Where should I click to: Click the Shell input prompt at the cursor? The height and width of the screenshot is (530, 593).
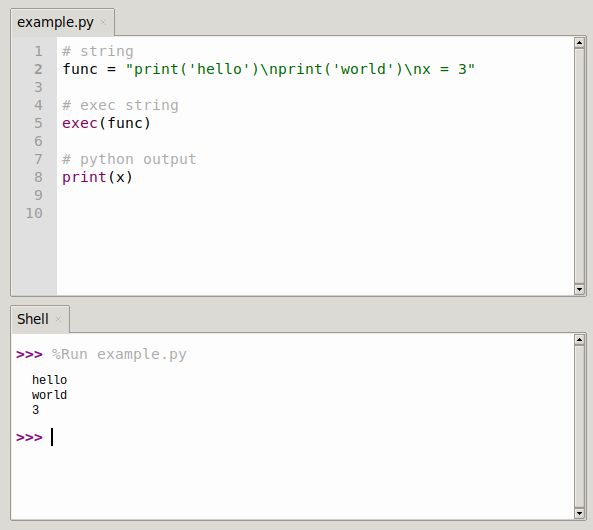52,437
